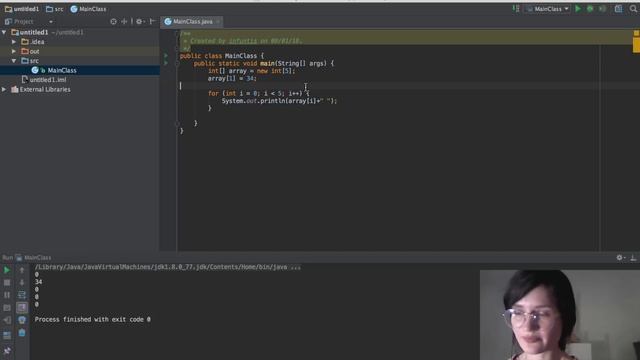
Task: Fold the main method with its gutter marker
Action: [178, 63]
